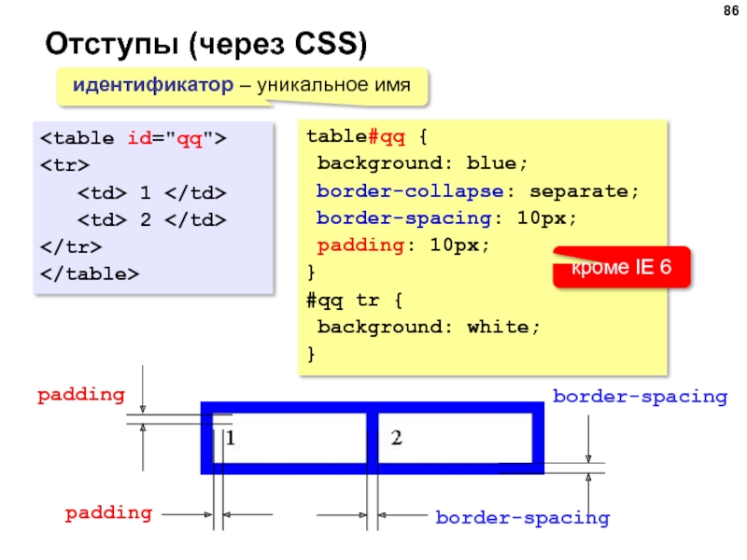747x560 pixels.
Task: Click the word "идентификатор" in the callout
Action: 153,85
